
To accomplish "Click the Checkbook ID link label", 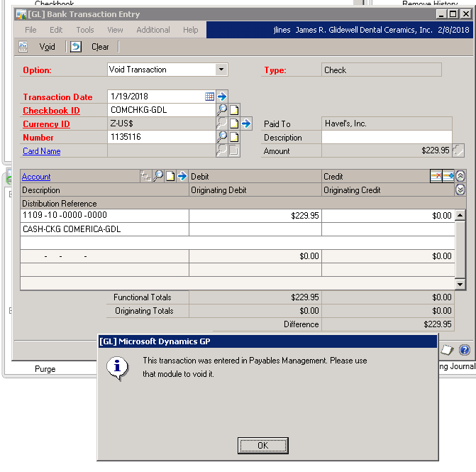I will [x=51, y=111].
